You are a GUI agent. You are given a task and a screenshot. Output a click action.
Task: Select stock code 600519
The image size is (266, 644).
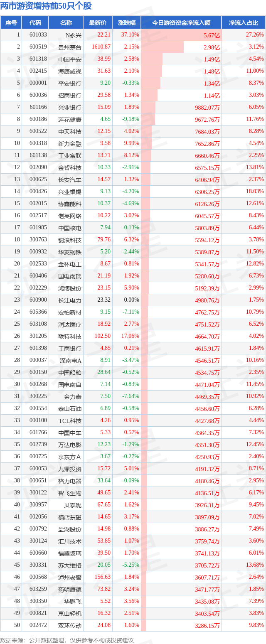pos(38,47)
